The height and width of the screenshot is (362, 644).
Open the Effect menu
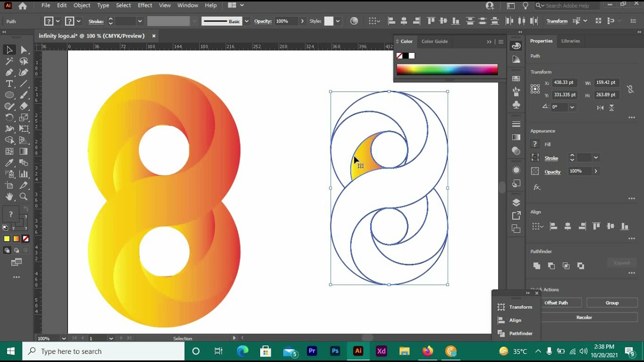click(x=145, y=6)
